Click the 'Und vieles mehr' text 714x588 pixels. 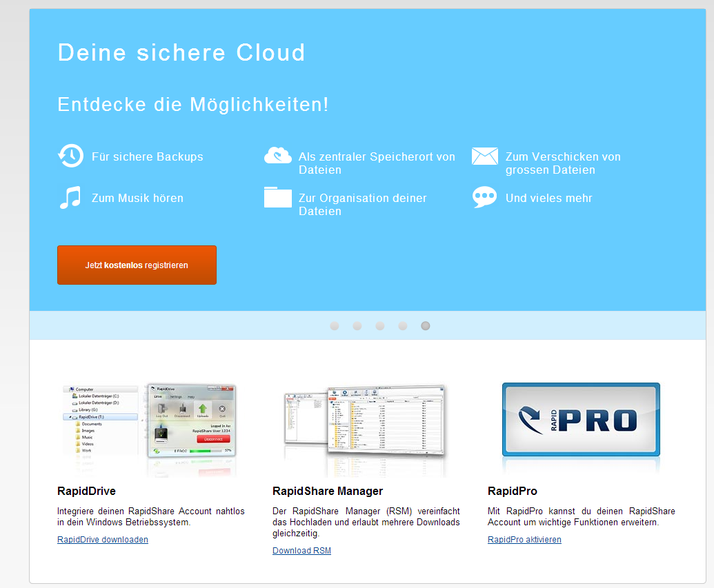click(x=548, y=198)
